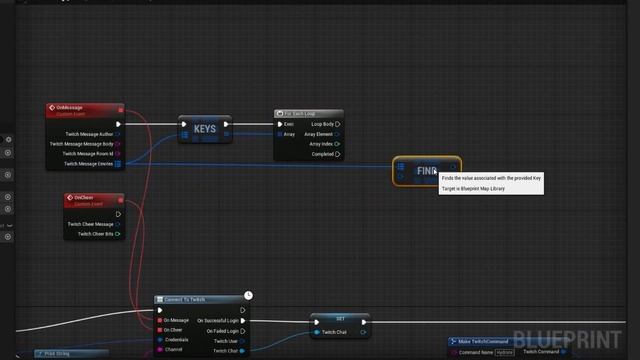This screenshot has height=360, width=640.
Task: Click For Each Loop Array input pin
Action: tap(280, 134)
